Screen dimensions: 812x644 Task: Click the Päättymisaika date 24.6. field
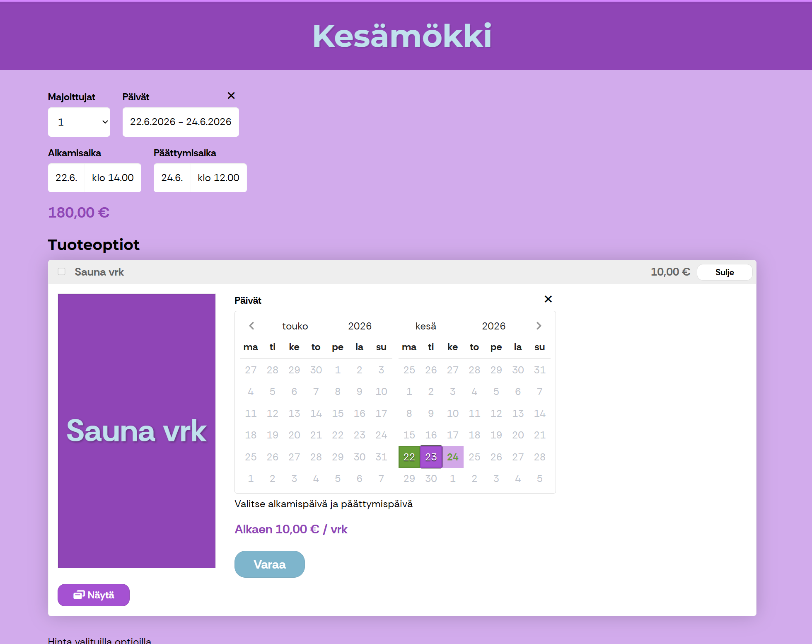tap(172, 178)
